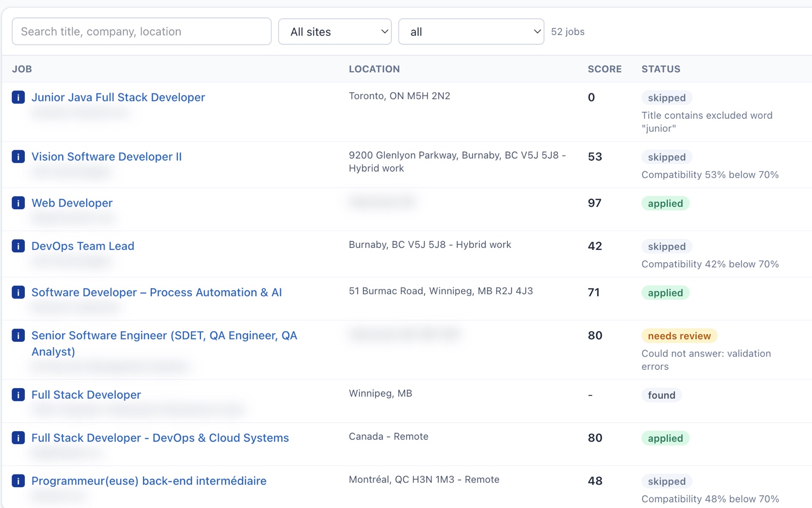This screenshot has height=508, width=812.
Task: Click skipped badge on Junior Java row
Action: coord(666,98)
